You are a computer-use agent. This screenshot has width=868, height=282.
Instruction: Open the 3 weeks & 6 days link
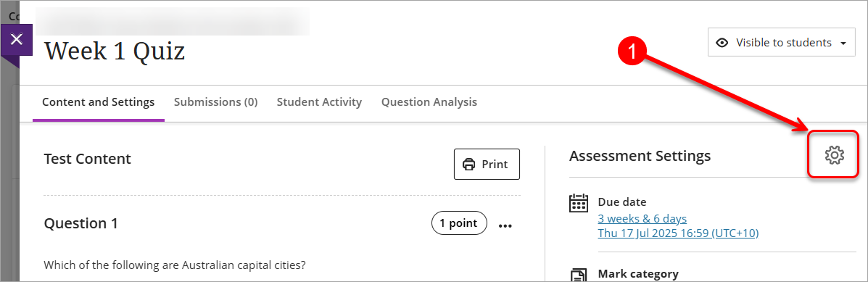(x=642, y=218)
